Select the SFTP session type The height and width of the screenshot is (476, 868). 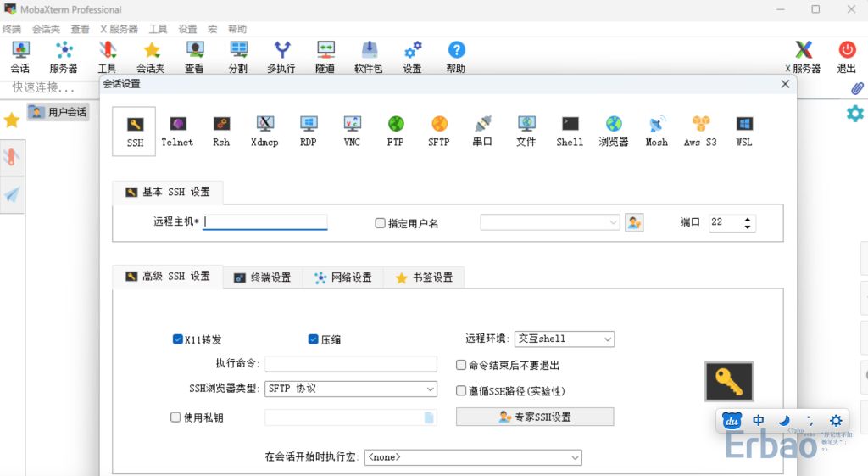click(439, 132)
